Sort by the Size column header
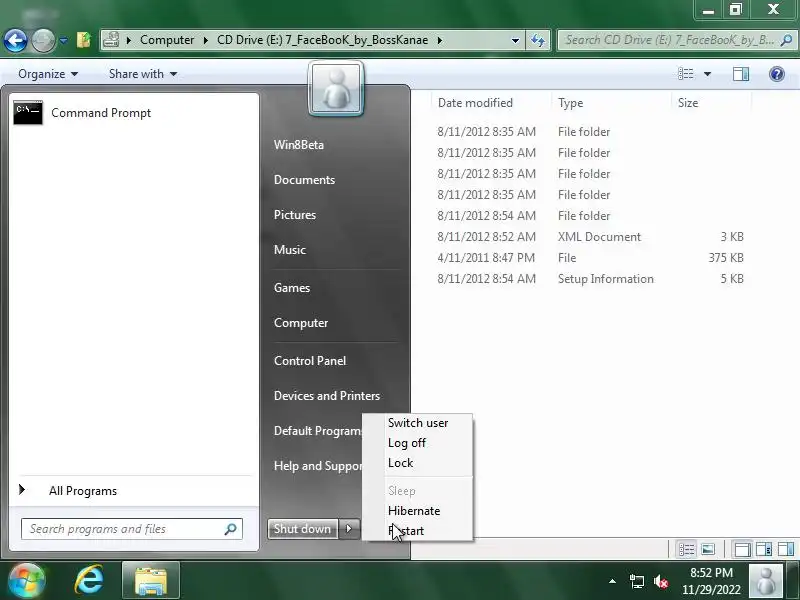 [688, 103]
